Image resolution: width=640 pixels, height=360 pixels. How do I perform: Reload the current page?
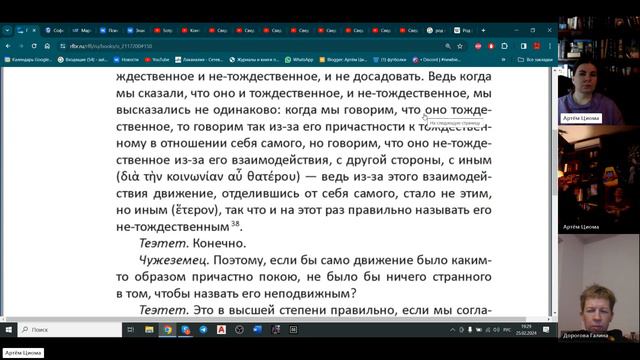tap(34, 46)
